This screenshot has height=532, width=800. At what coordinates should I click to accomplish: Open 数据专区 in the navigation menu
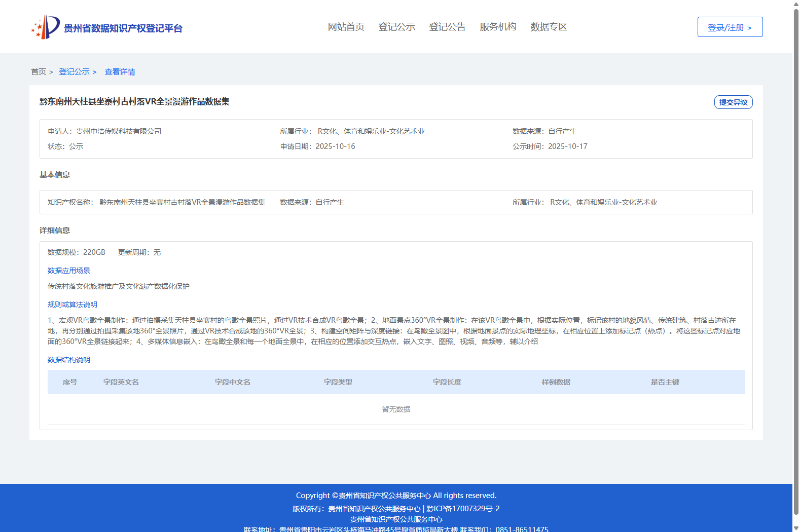(549, 27)
